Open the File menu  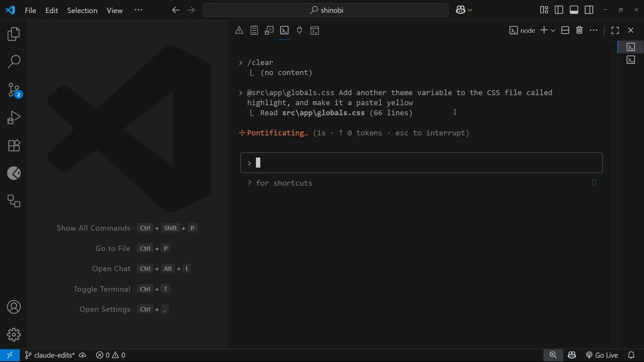pyautogui.click(x=31, y=10)
